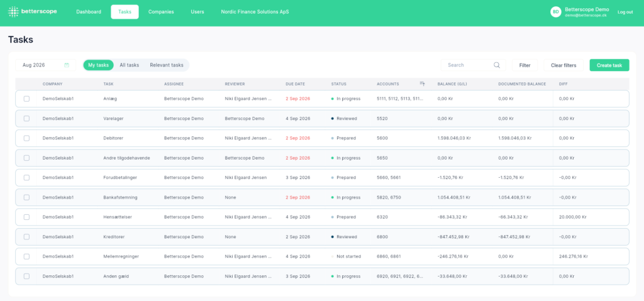Click the BD user avatar
The width and height of the screenshot is (644, 301).
tap(556, 12)
